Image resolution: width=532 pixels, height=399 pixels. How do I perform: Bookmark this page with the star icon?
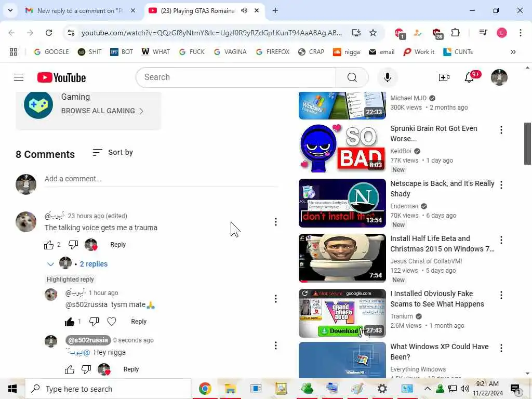(373, 33)
